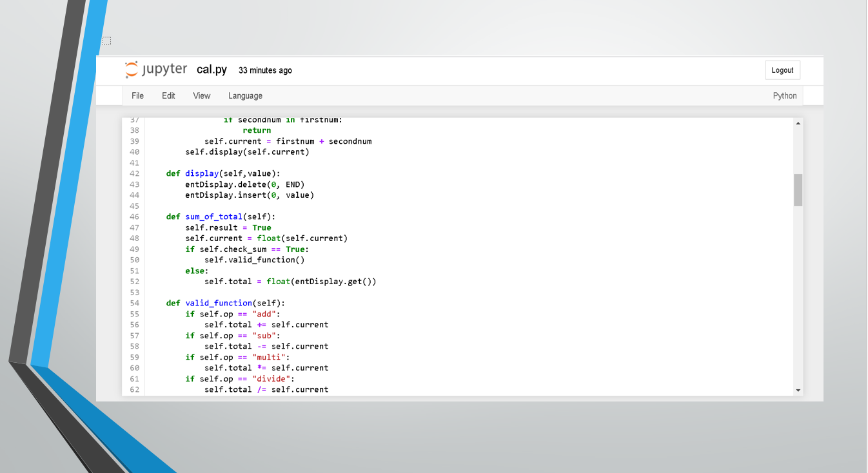The width and height of the screenshot is (868, 473).
Task: Click the 'self.valid_function()' call line
Action: (x=255, y=260)
